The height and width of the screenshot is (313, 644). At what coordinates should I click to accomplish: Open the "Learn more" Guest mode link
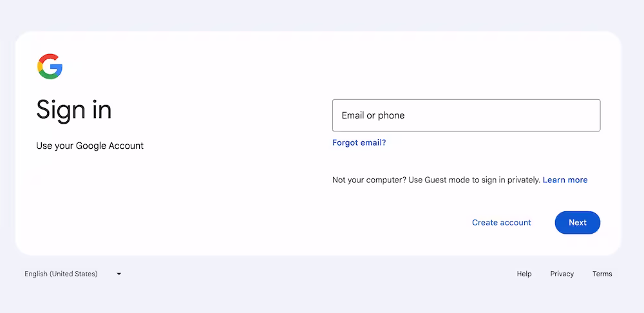click(565, 180)
